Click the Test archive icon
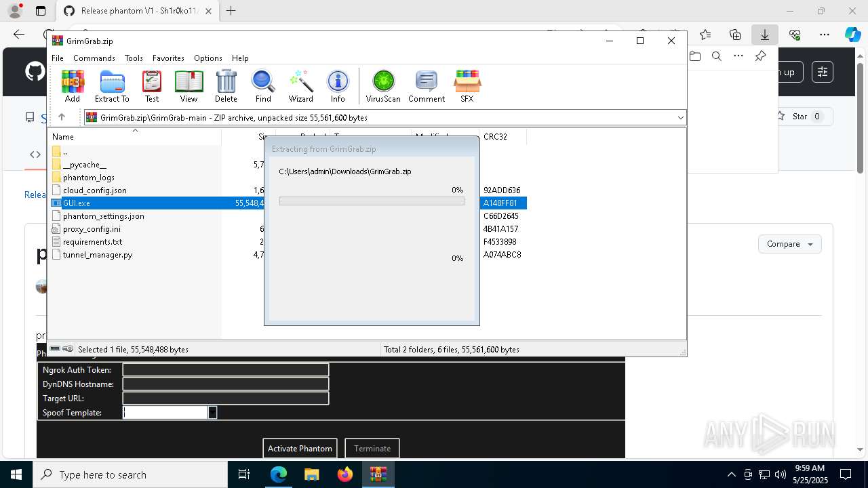This screenshot has width=868, height=488. pyautogui.click(x=152, y=86)
